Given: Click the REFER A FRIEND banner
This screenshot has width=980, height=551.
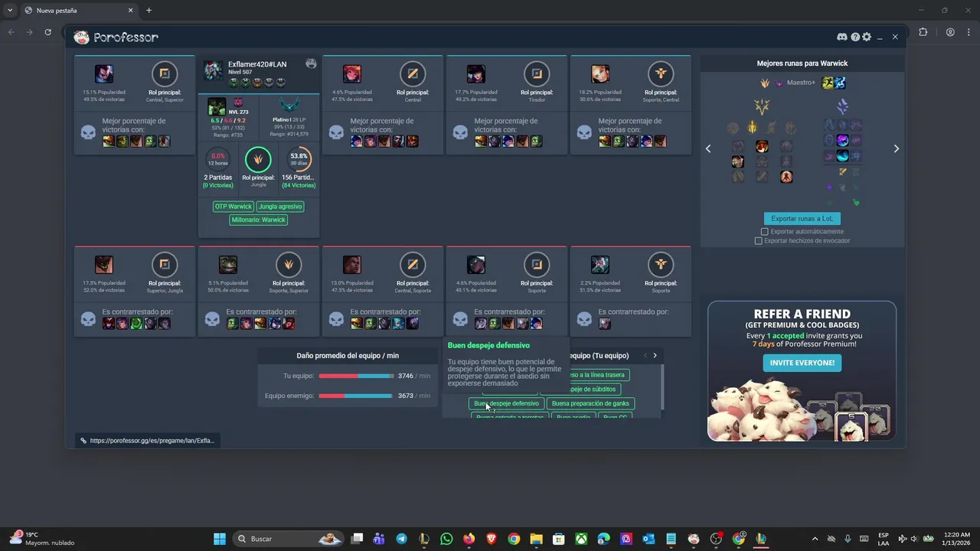Looking at the screenshot, I should 802,371.
